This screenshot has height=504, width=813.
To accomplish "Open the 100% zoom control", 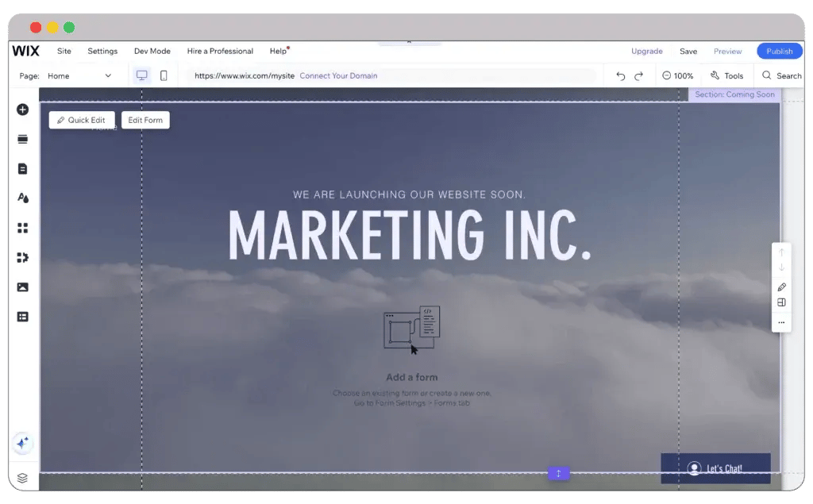I will click(x=677, y=76).
